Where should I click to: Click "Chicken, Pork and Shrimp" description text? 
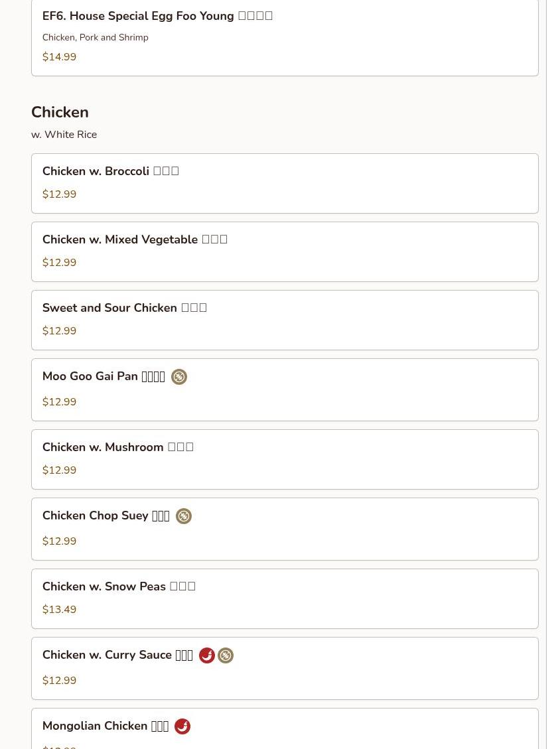coord(95,38)
